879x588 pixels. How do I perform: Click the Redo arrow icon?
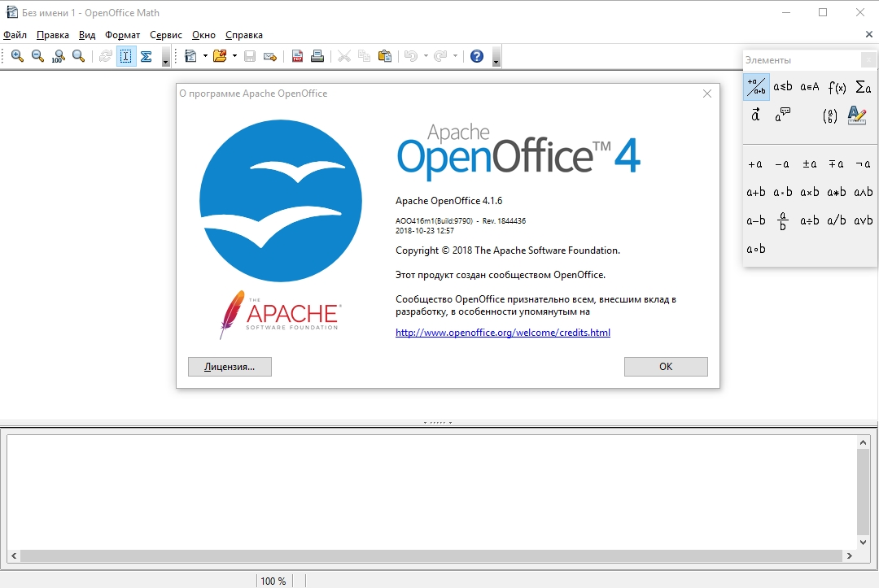440,56
